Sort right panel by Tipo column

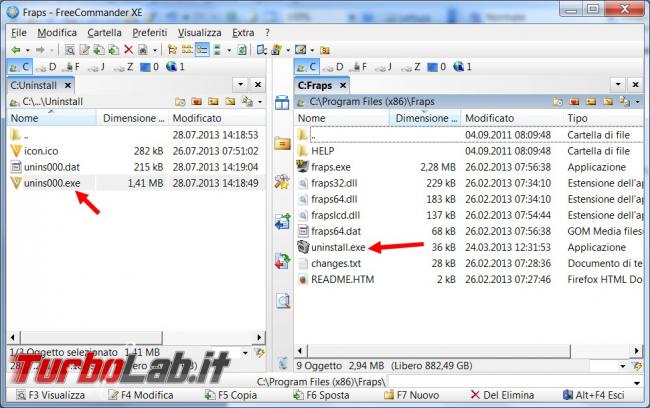[604, 118]
